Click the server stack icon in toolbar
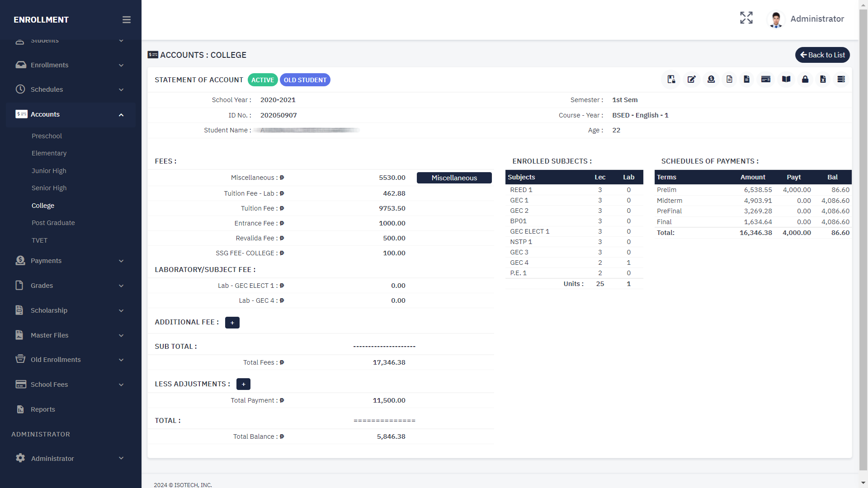The height and width of the screenshot is (488, 868). (x=841, y=80)
